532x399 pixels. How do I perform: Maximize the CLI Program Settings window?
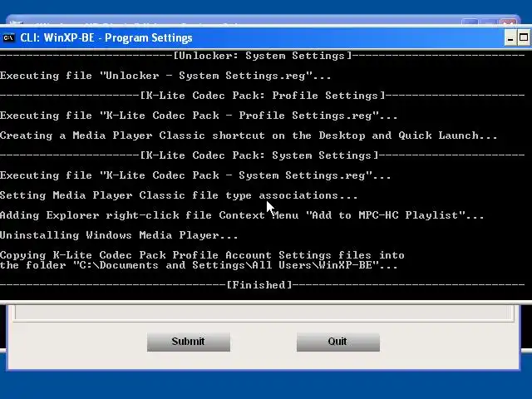(x=524, y=37)
